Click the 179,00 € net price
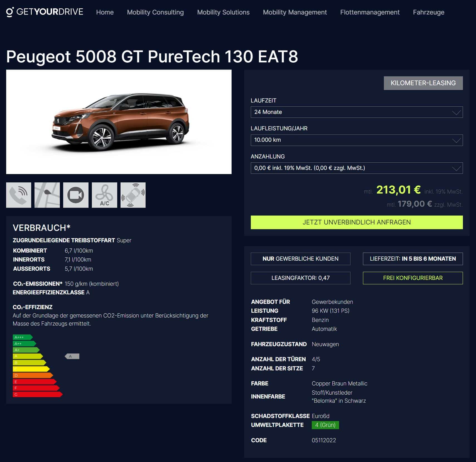The width and height of the screenshot is (476, 462). click(x=415, y=204)
